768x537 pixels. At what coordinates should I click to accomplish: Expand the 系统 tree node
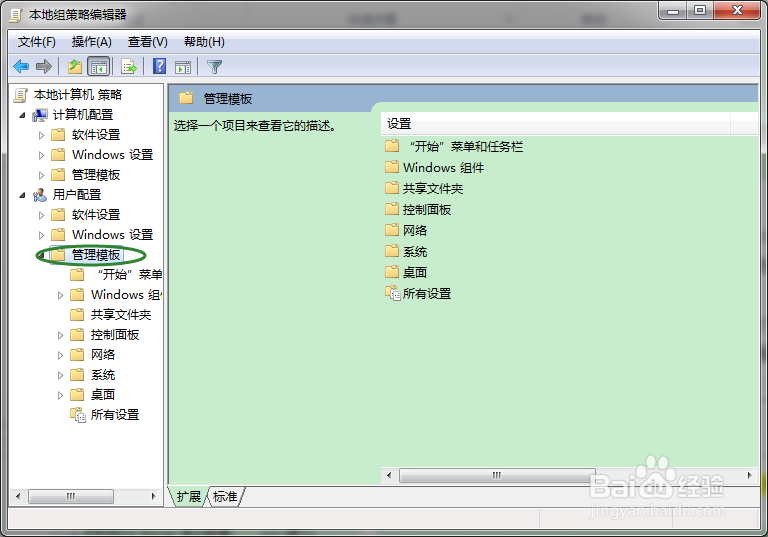tap(61, 376)
